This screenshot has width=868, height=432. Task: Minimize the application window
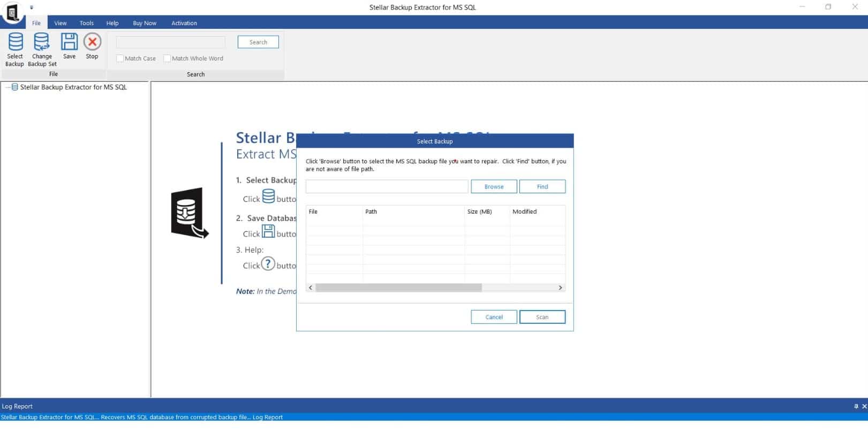(x=802, y=7)
